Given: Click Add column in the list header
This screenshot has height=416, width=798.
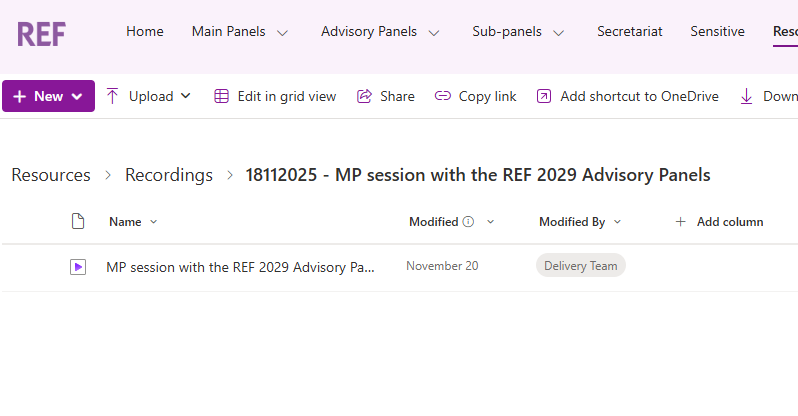Looking at the screenshot, I should pos(719,222).
